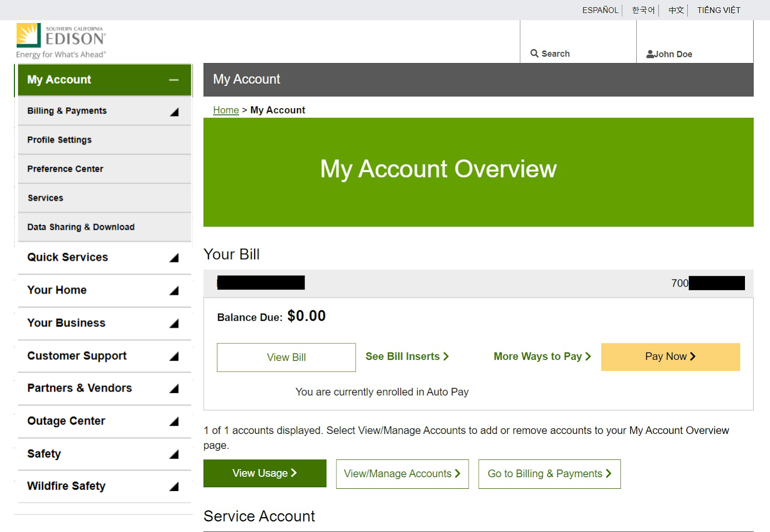This screenshot has width=770, height=532.
Task: Expand the Billing & Payments menu
Action: pos(174,111)
